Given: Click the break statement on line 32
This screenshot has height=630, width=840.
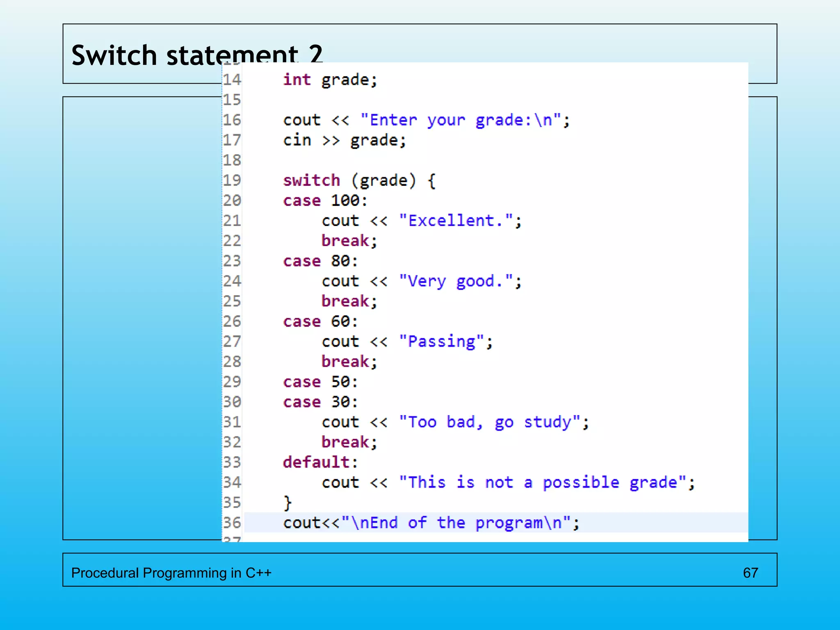Looking at the screenshot, I should [349, 442].
